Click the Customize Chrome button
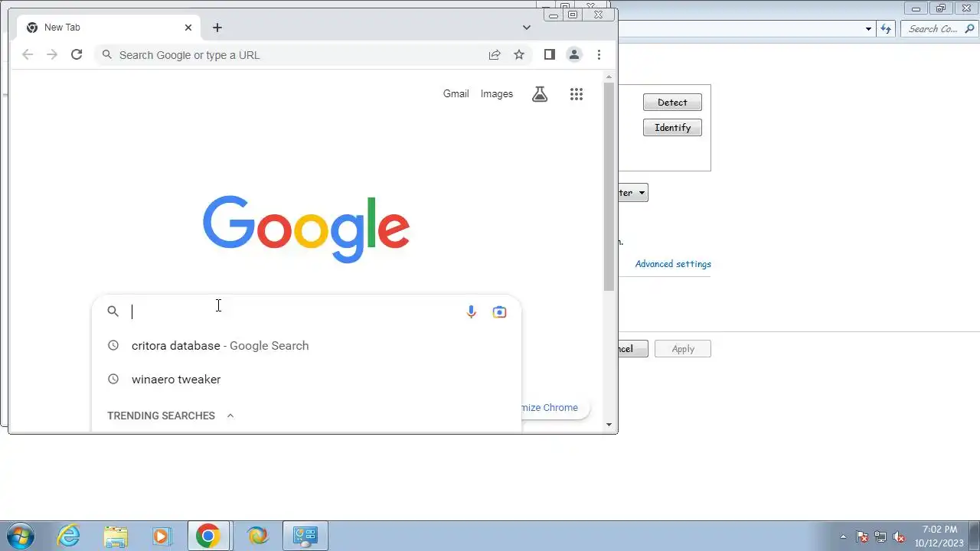Screen dimensions: 980x551 click(555, 407)
